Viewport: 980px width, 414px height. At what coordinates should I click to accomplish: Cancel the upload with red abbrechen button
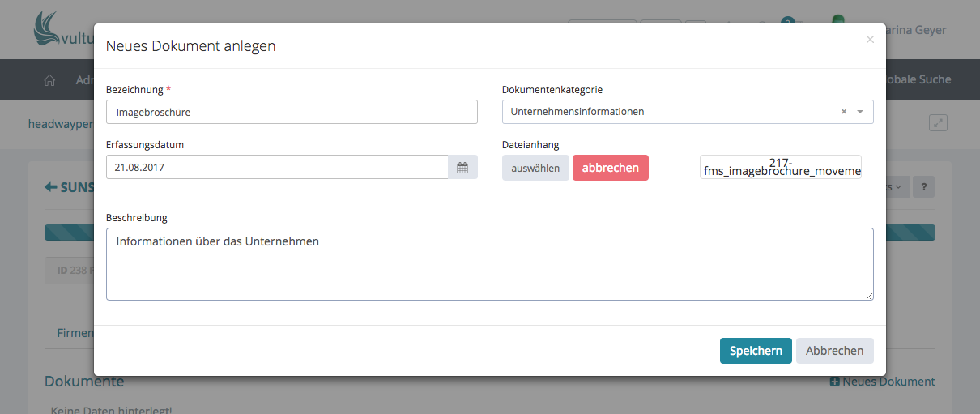[x=610, y=168]
